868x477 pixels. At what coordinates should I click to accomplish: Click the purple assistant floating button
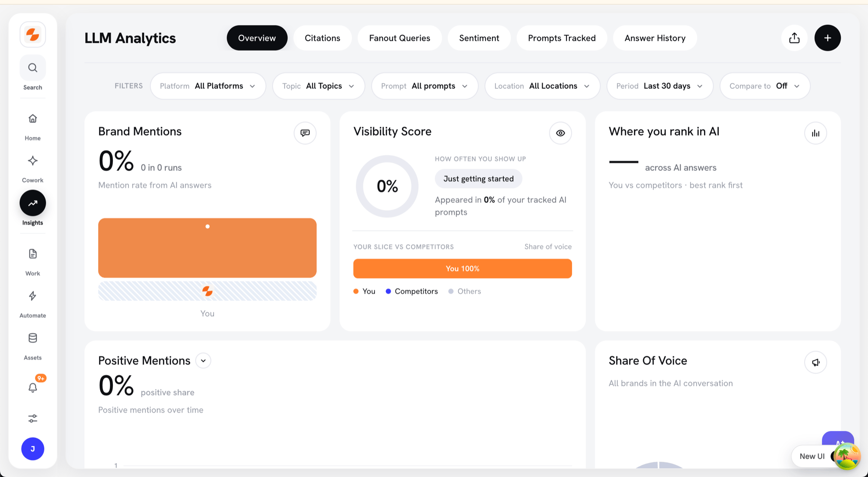pyautogui.click(x=838, y=438)
